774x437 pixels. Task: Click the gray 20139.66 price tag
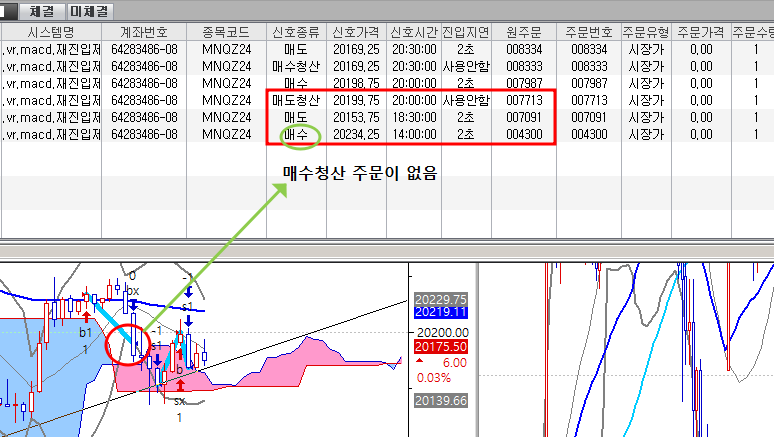point(441,401)
